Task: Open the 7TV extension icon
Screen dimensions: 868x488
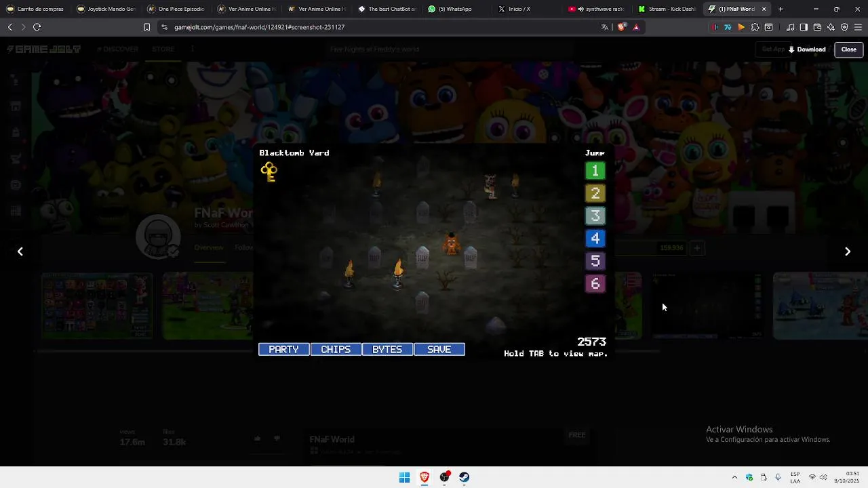Action: [x=728, y=27]
